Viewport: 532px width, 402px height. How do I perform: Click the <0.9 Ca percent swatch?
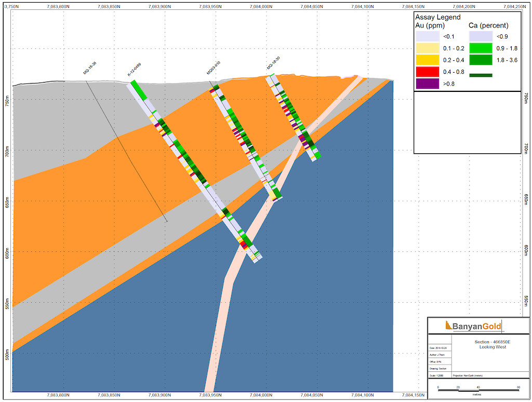click(481, 36)
